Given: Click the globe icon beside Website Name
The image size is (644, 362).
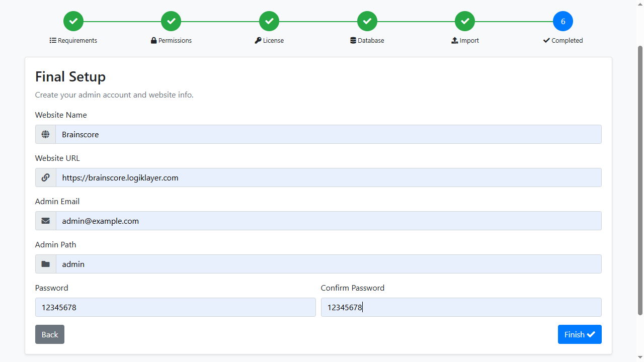Looking at the screenshot, I should click(45, 134).
